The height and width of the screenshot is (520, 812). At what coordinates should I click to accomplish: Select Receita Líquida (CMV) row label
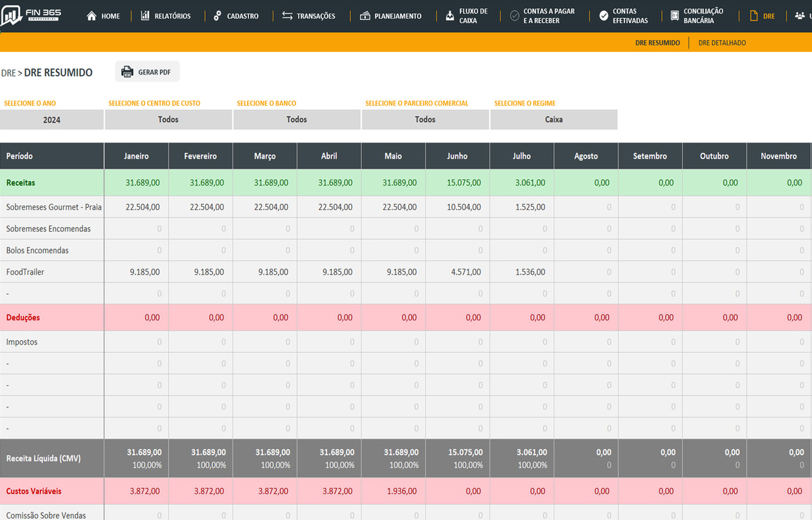pyautogui.click(x=44, y=458)
